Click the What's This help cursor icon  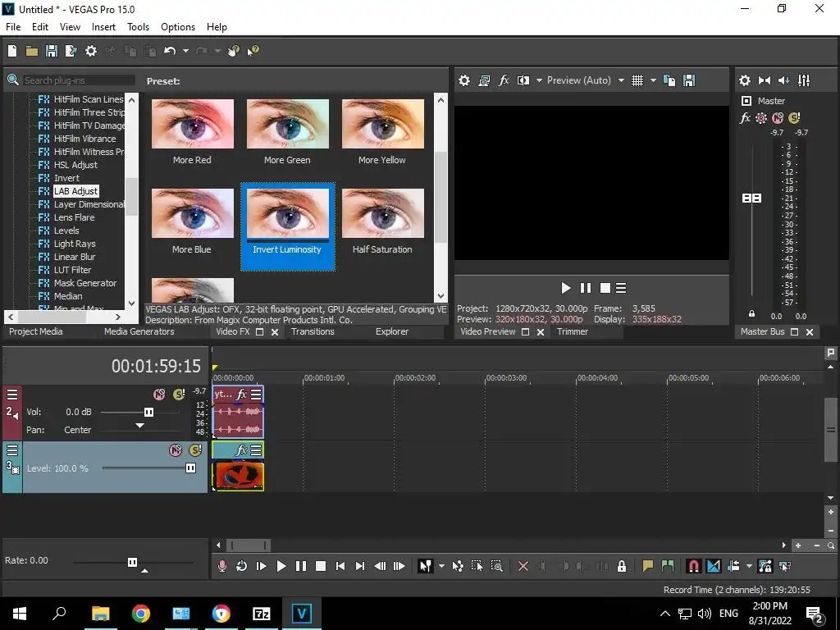point(253,51)
